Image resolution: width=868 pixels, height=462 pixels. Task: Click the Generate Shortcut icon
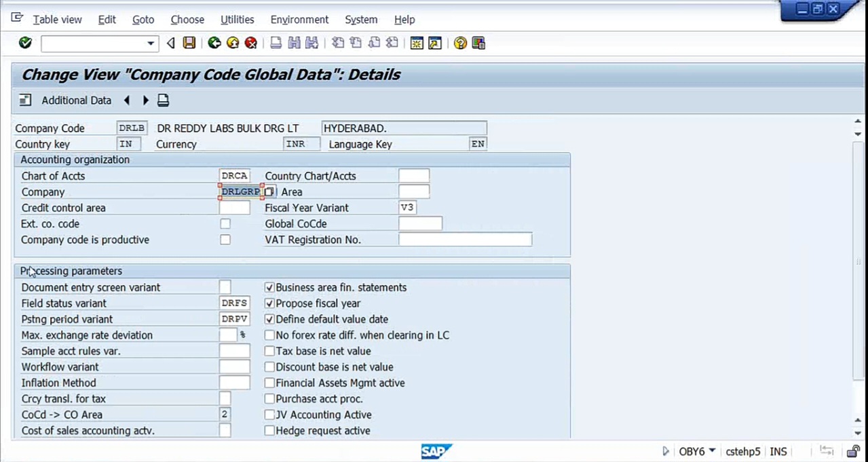point(435,43)
